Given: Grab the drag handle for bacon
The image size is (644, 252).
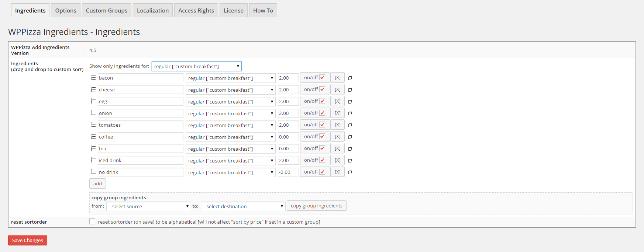Looking at the screenshot, I should pyautogui.click(x=93, y=78).
